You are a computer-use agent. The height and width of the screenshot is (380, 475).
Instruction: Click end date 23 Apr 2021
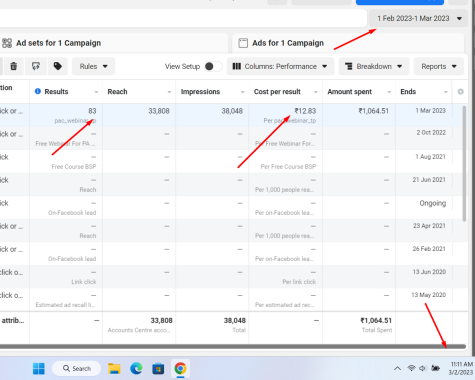tap(429, 226)
